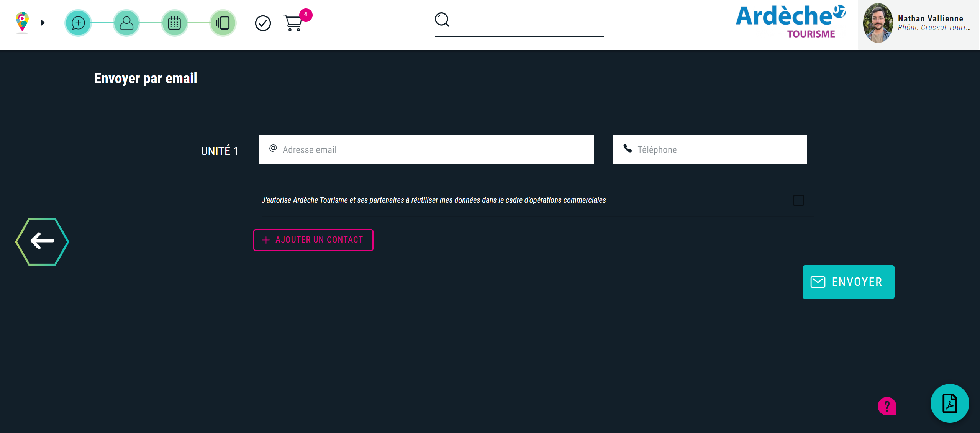Open the pink question mark help bubble

coord(887,406)
